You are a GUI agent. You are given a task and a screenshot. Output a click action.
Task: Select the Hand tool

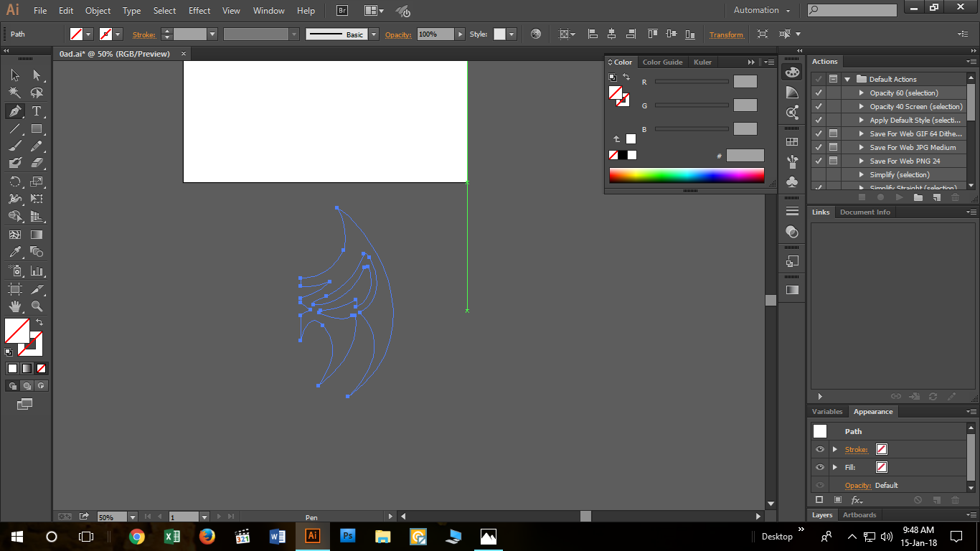(x=14, y=306)
